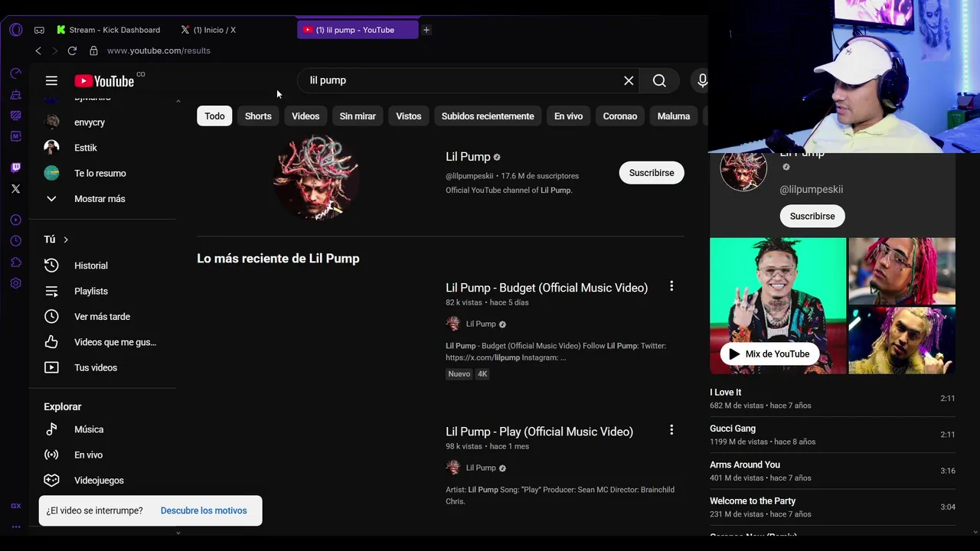The height and width of the screenshot is (551, 980).
Task: Reload the YouTube page
Action: (x=72, y=51)
